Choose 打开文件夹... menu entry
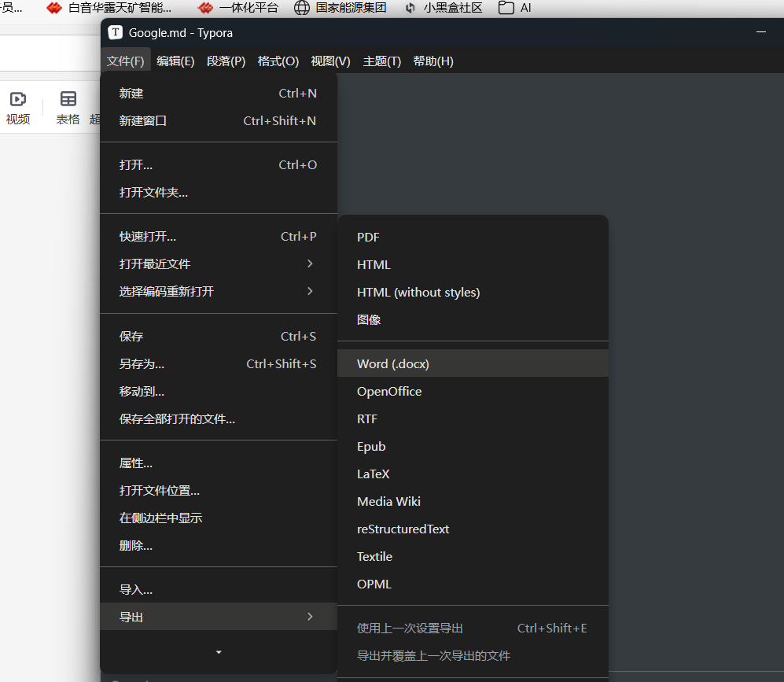This screenshot has width=784, height=682. point(219,193)
